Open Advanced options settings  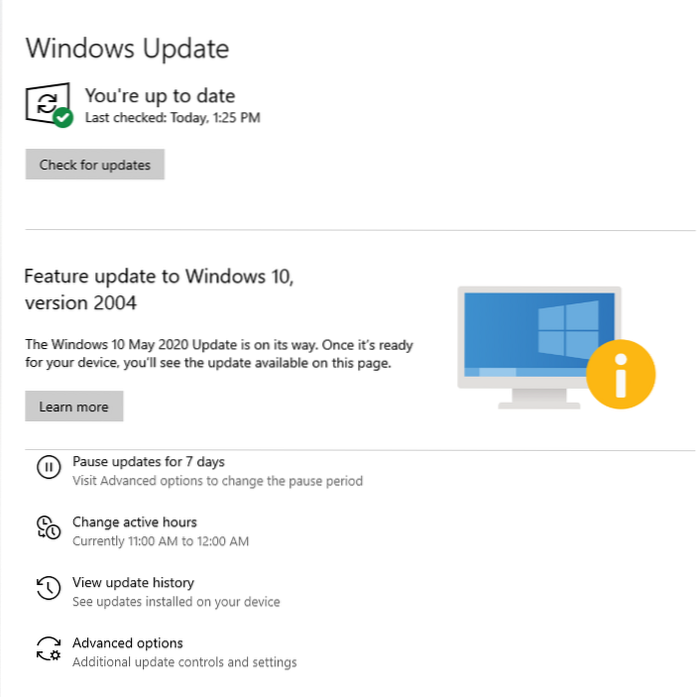127,643
